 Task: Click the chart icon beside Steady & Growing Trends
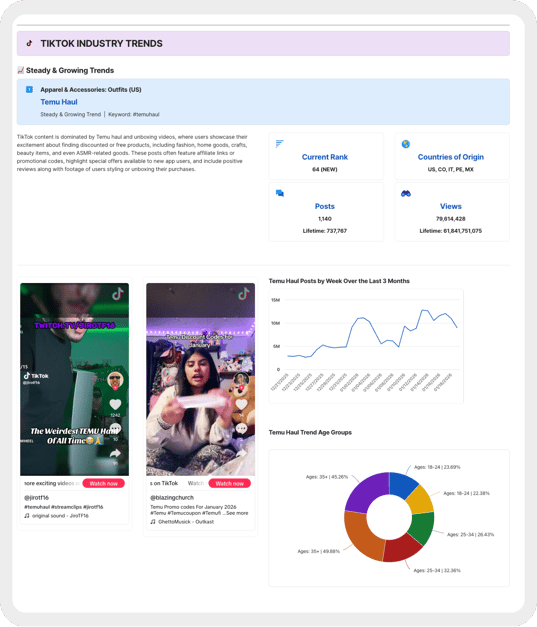(20, 70)
